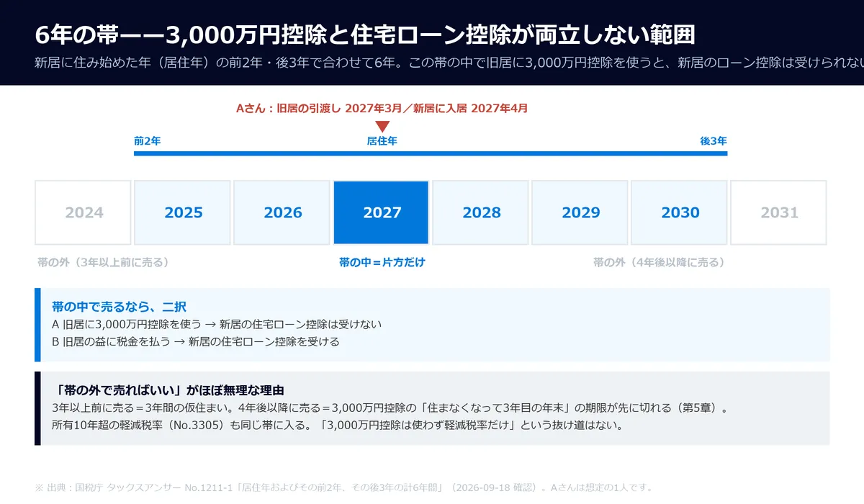
Task: Click the line starting 3年以上前に売る＝3年間の仮住まい
Action: click(x=390, y=408)
